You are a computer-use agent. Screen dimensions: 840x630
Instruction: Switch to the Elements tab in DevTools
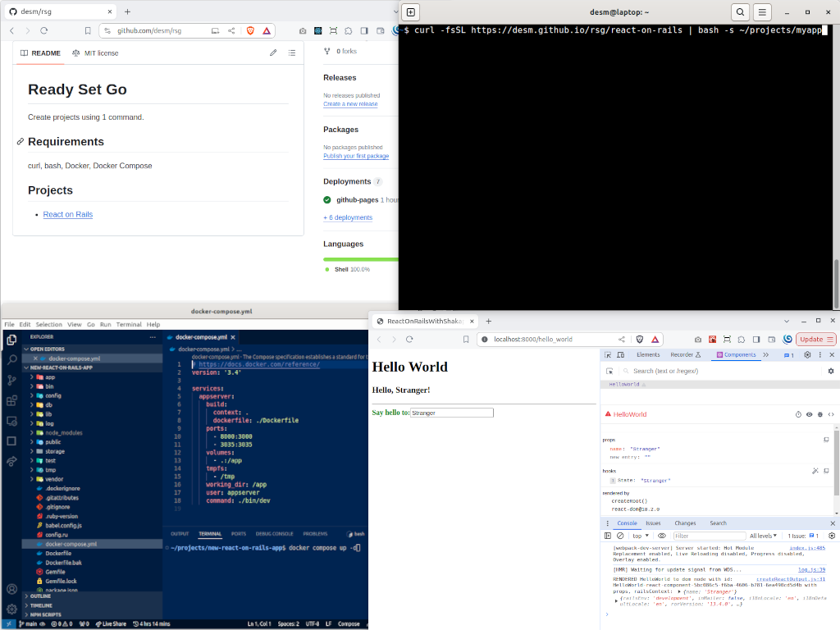(x=648, y=354)
